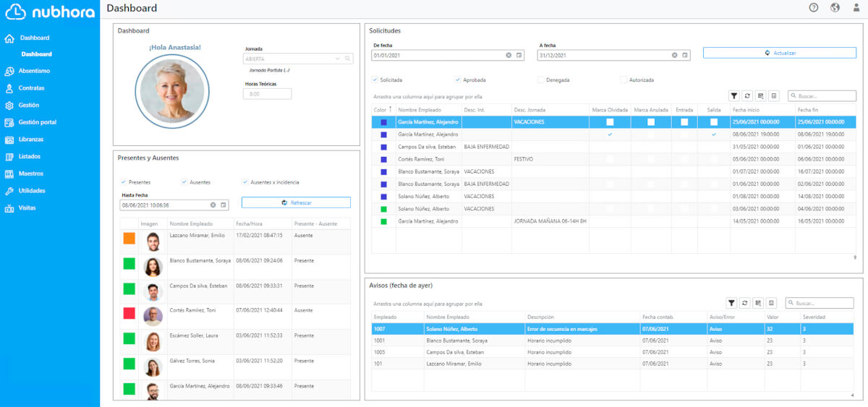868x407 pixels.
Task: Open the Libranzas menu label
Action: [x=31, y=140]
